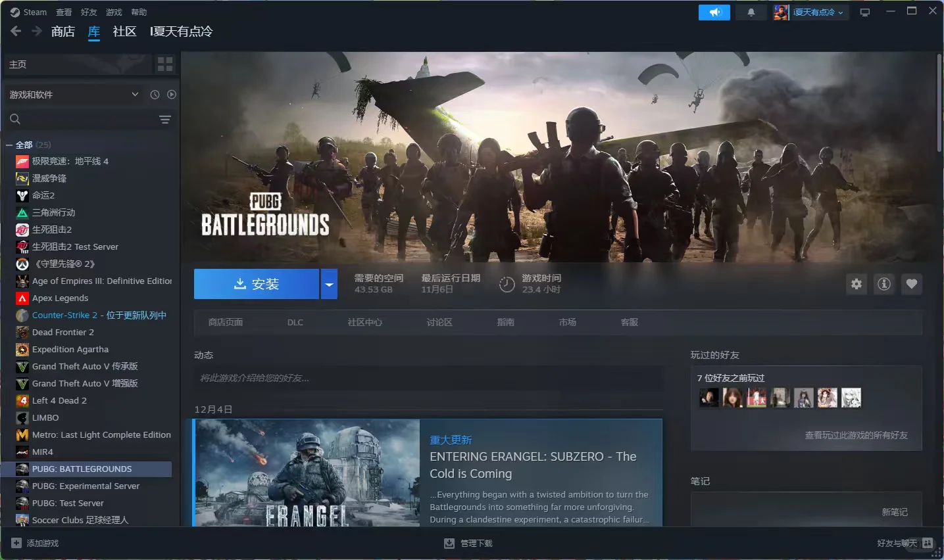Image resolution: width=944 pixels, height=560 pixels.
Task: Add PUBG to favorites with the heart icon
Action: pyautogui.click(x=911, y=284)
